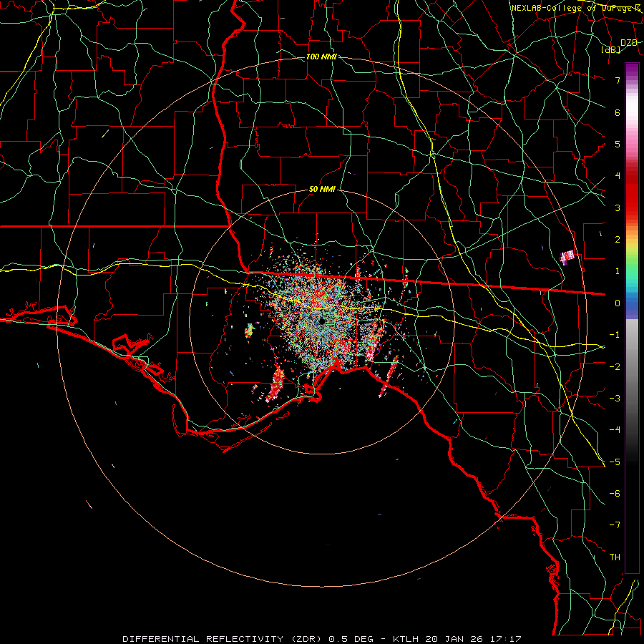
Task: Click the -1 value on the color scale
Action: click(615, 335)
